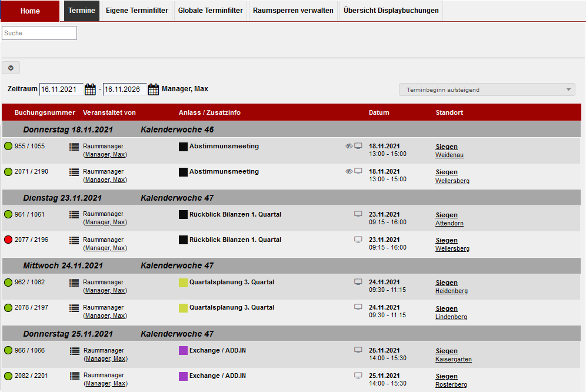Open the Eigene Terminfilter tab
Viewport: 586px width, 392px height.
click(x=137, y=11)
